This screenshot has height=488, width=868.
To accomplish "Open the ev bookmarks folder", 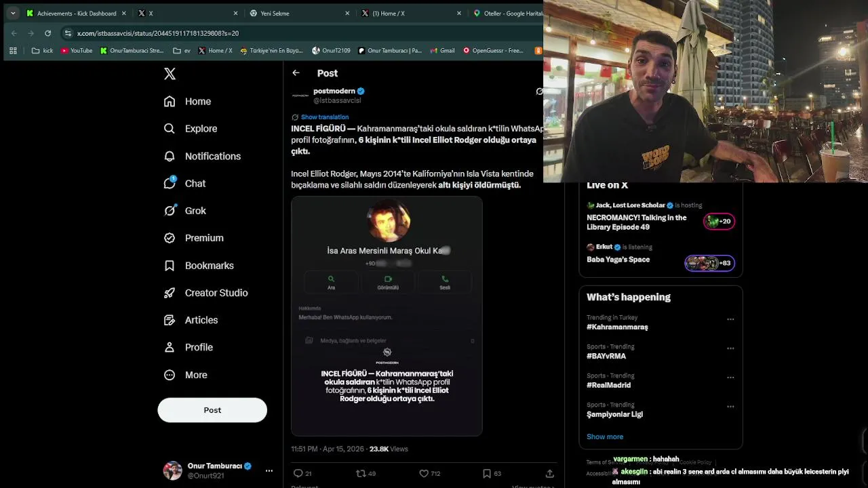I will click(x=182, y=50).
